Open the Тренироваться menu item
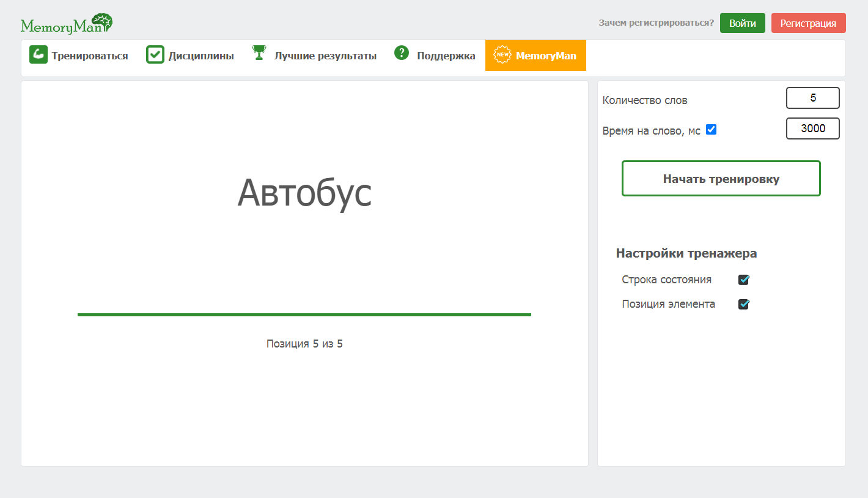The width and height of the screenshot is (868, 498). 79,56
